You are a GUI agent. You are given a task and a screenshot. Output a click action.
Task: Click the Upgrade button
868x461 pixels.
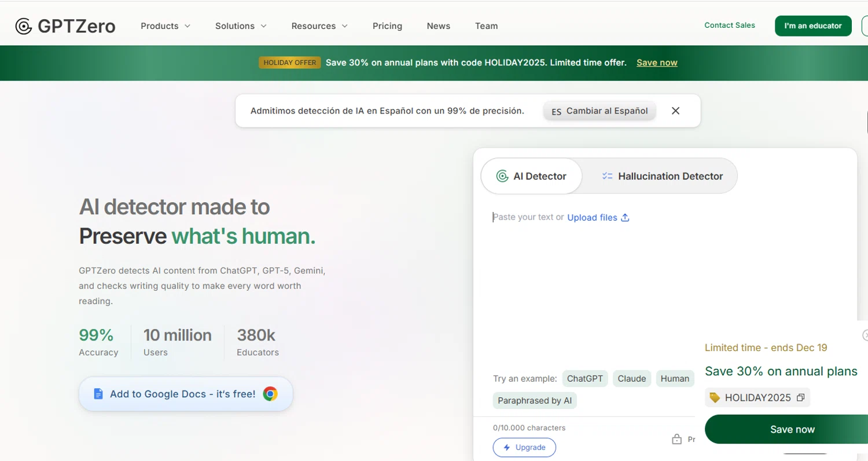(524, 448)
